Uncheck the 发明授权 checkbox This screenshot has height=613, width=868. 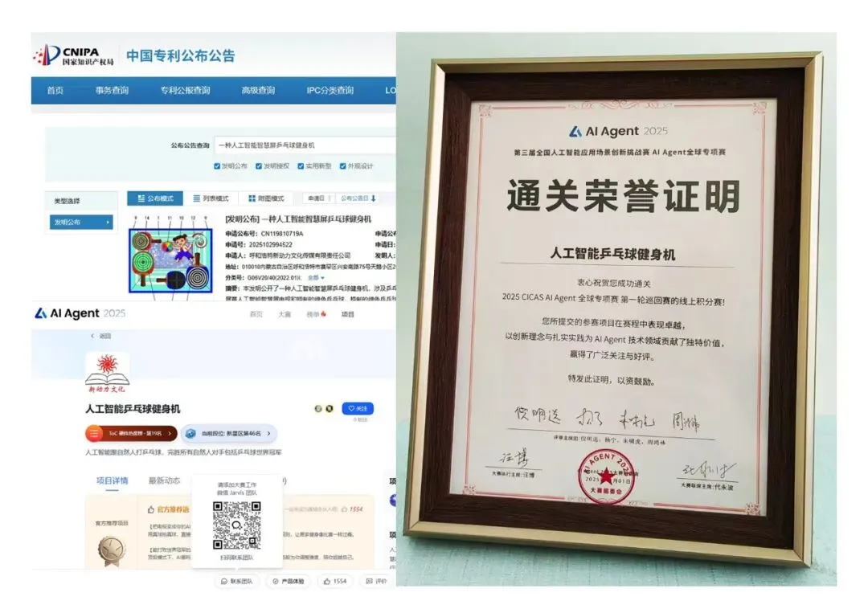pyautogui.click(x=259, y=166)
